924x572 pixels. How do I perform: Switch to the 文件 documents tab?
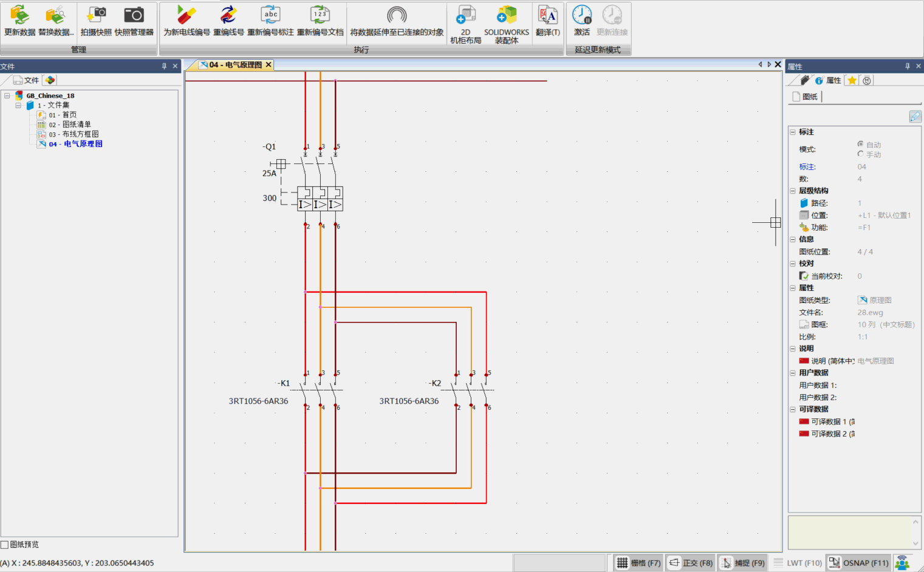(26, 80)
